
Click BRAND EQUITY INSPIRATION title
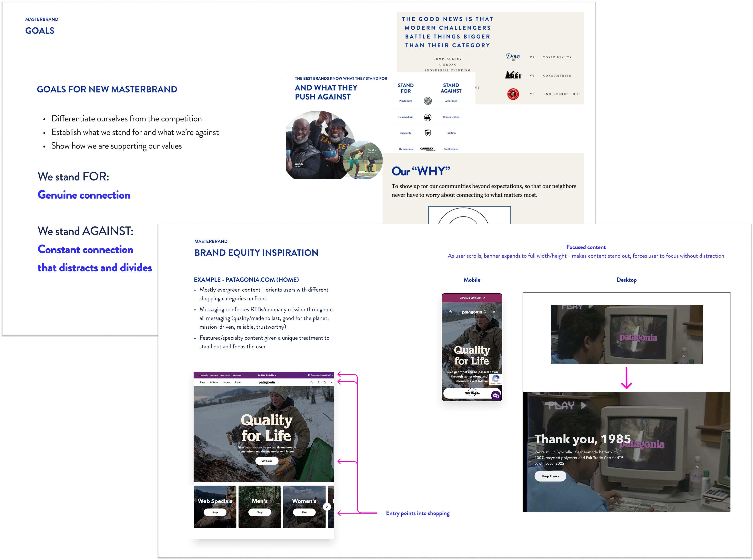256,253
